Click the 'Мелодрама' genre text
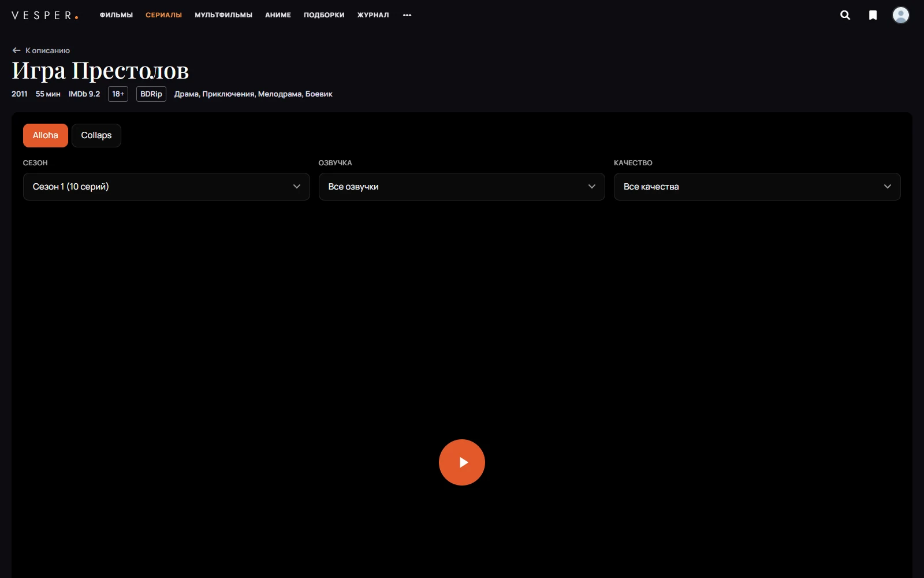The width and height of the screenshot is (924, 578). (280, 94)
